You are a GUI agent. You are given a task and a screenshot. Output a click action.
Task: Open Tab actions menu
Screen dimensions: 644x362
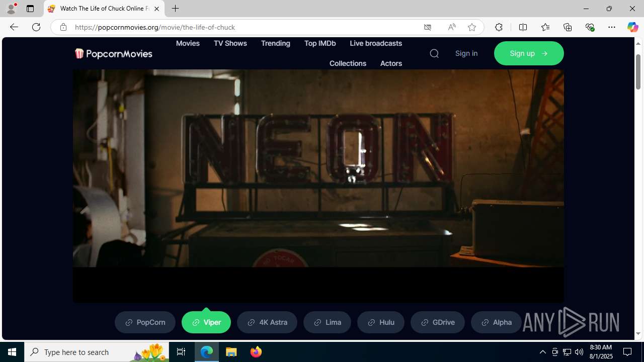[30, 9]
